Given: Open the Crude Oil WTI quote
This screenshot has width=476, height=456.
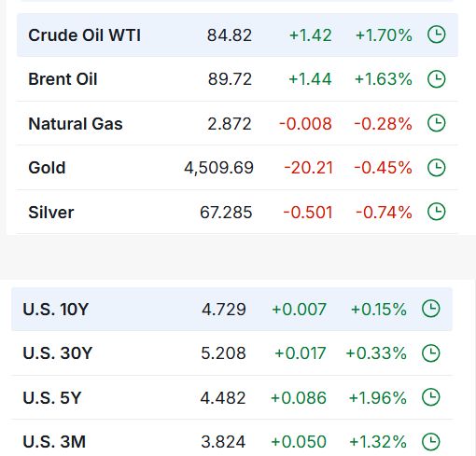Looking at the screenshot, I should [x=84, y=35].
